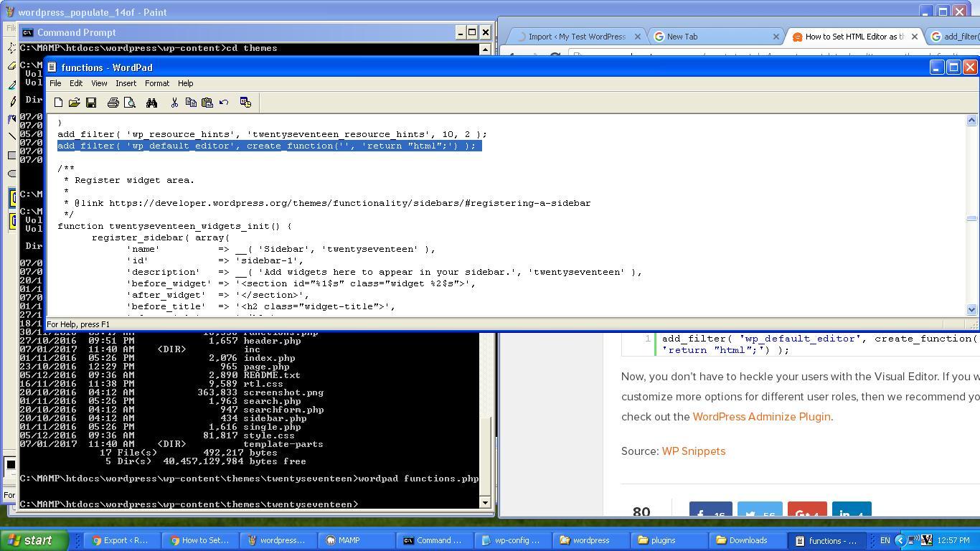Click 'functions' WordPad taskbar button
The image size is (980, 551).
826,541
